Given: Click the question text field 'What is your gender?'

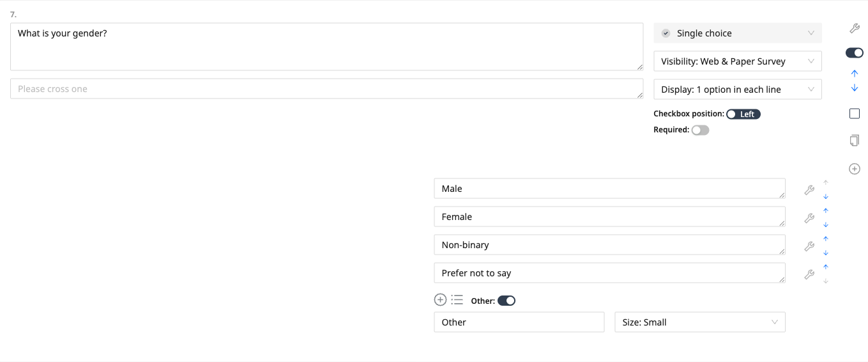Looking at the screenshot, I should (x=326, y=47).
